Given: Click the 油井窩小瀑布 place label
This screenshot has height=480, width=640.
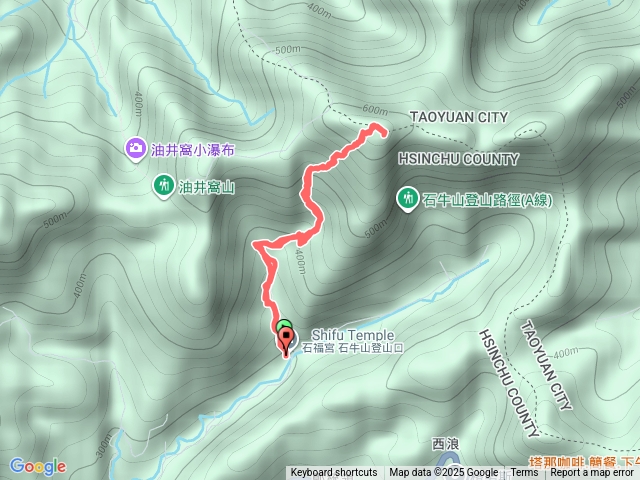Looking at the screenshot, I should coord(193,150).
